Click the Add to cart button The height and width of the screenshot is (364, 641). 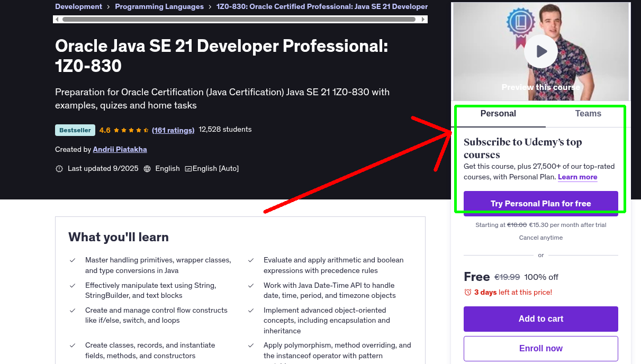(540, 319)
